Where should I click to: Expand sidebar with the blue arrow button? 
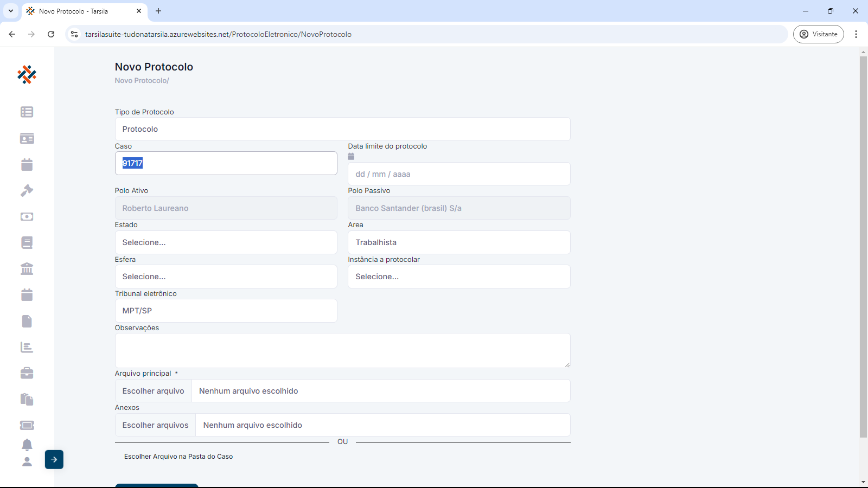point(54,459)
